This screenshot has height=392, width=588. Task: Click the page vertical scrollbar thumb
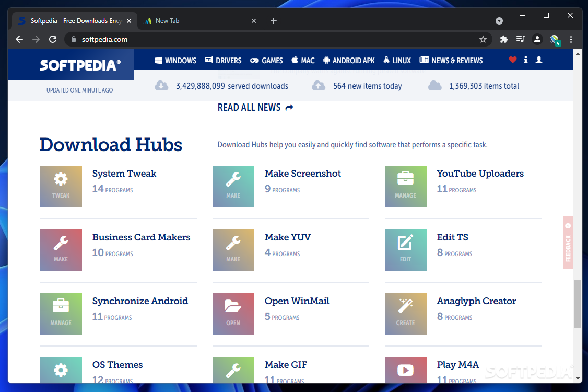tap(578, 304)
